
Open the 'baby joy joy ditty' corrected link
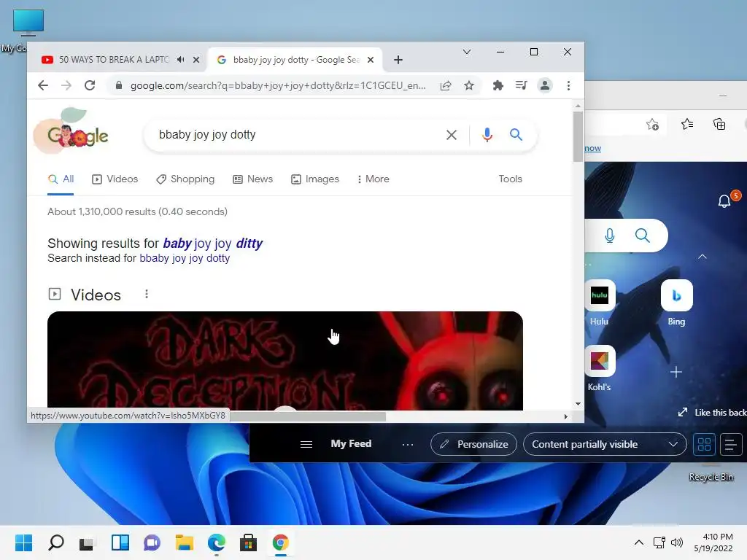pos(212,244)
